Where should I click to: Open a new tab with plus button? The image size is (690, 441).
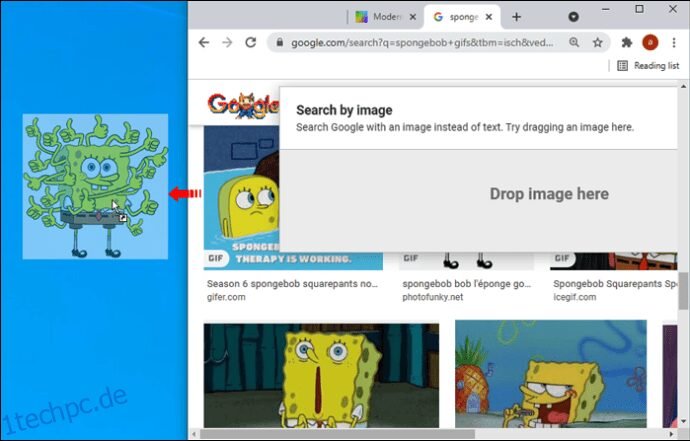tap(517, 17)
